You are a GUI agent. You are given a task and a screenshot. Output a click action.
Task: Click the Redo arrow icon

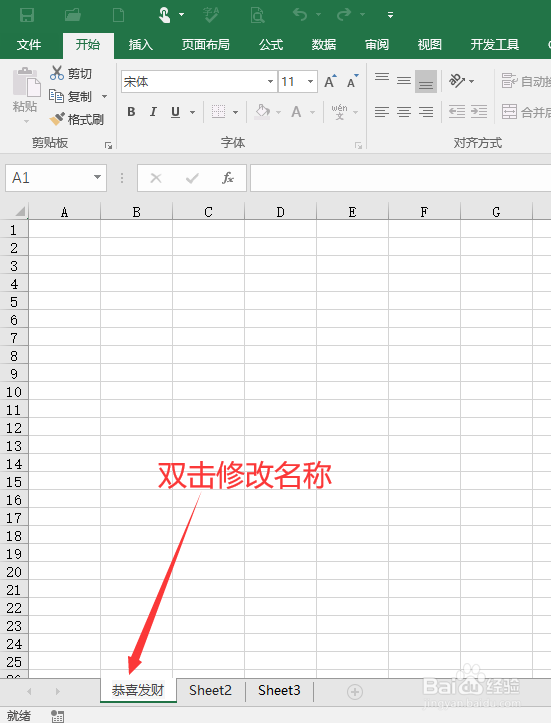click(x=344, y=15)
